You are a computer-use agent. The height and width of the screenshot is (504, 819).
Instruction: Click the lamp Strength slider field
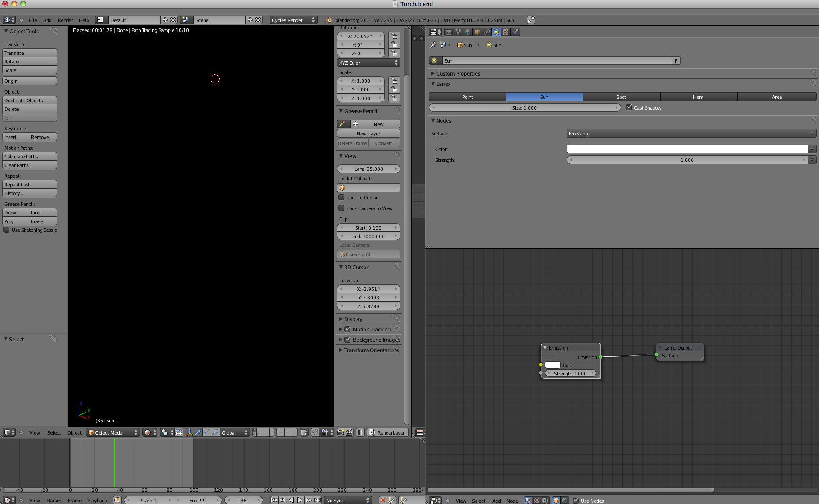pyautogui.click(x=687, y=160)
